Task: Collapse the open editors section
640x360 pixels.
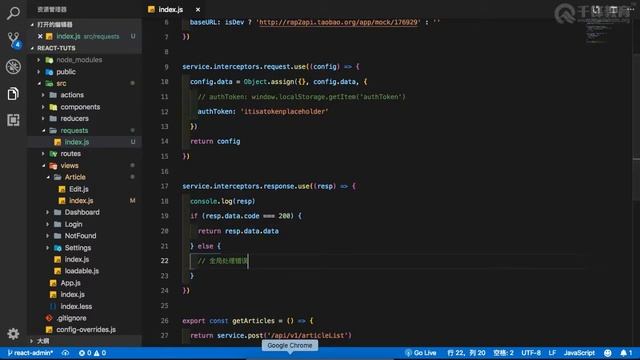Action: pyautogui.click(x=32, y=25)
